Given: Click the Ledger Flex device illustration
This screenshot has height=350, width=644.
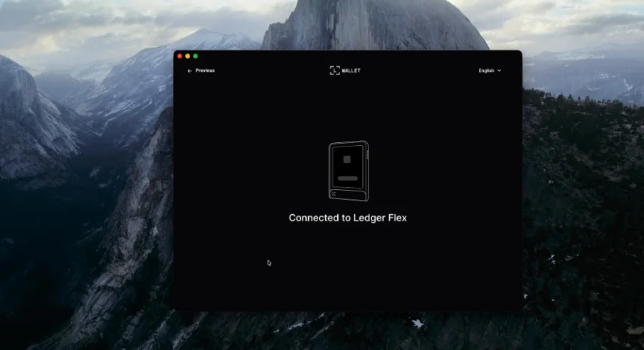Looking at the screenshot, I should pos(348,171).
